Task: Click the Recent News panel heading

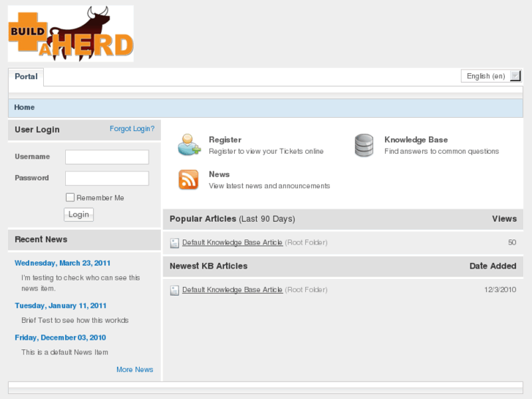Action: click(41, 239)
